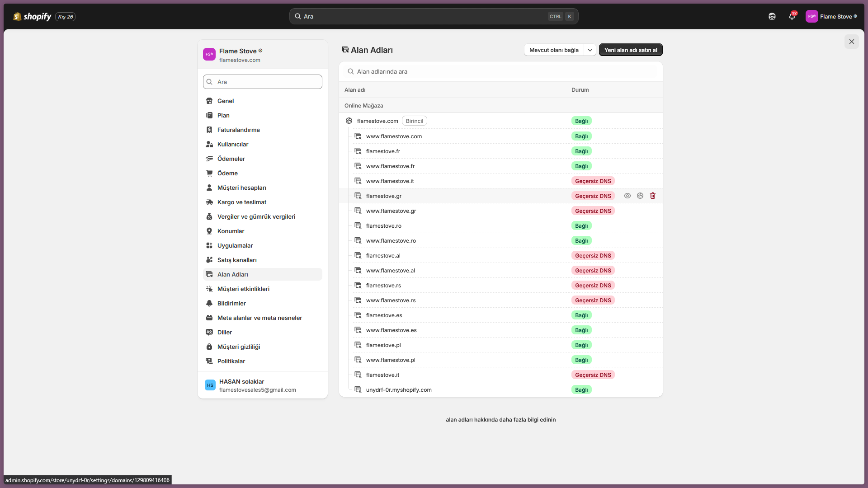The width and height of the screenshot is (868, 488).
Task: Open the flamestove.fr domain row
Action: [501, 151]
